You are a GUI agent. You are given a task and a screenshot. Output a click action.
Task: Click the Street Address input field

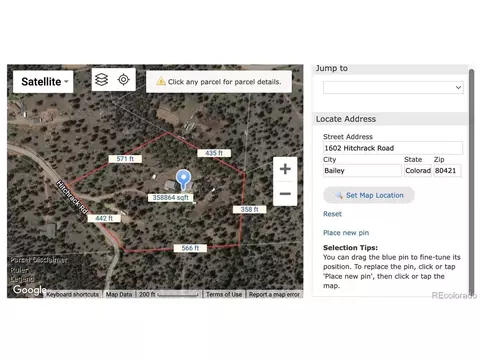(393, 148)
